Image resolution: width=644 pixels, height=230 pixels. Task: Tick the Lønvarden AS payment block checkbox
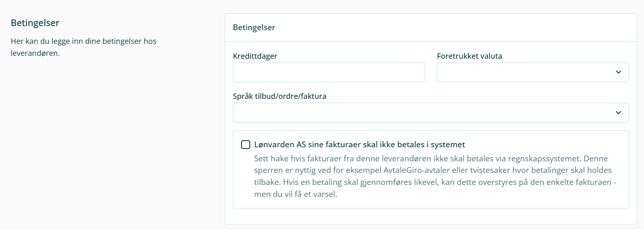tap(246, 145)
